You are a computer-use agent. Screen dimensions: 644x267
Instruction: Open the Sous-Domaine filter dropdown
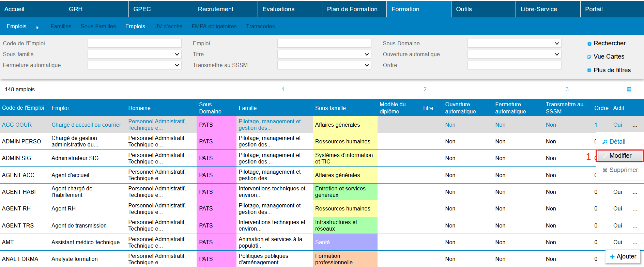point(514,43)
